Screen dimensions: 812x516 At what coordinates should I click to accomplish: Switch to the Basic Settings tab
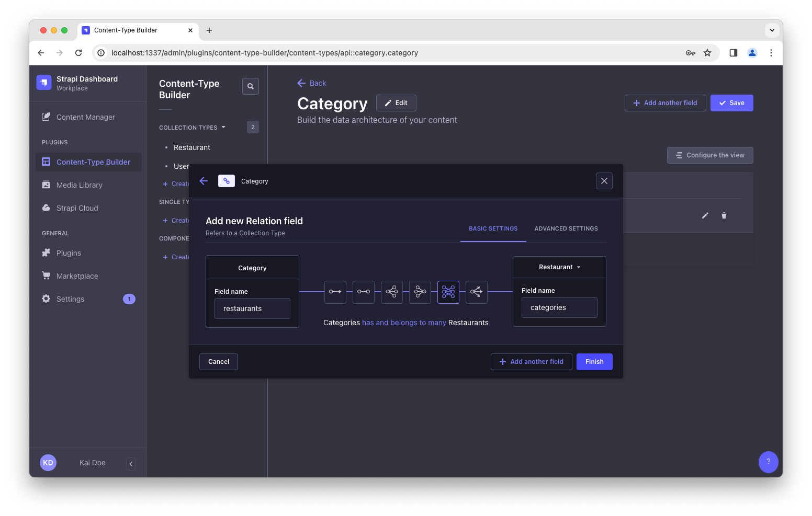493,228
